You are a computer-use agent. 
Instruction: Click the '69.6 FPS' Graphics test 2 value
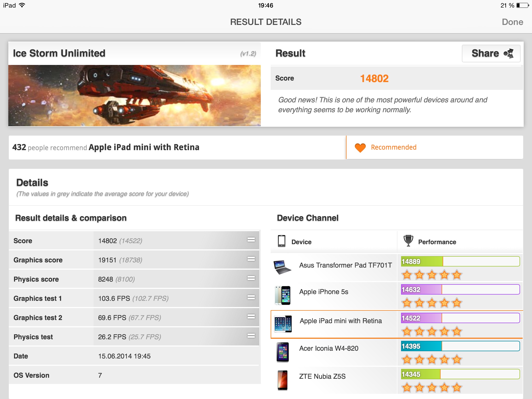point(112,318)
